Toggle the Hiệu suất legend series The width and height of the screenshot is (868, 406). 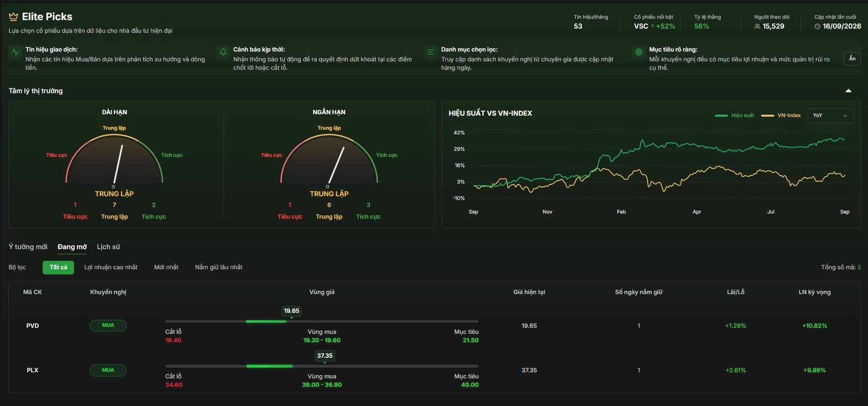coord(734,115)
